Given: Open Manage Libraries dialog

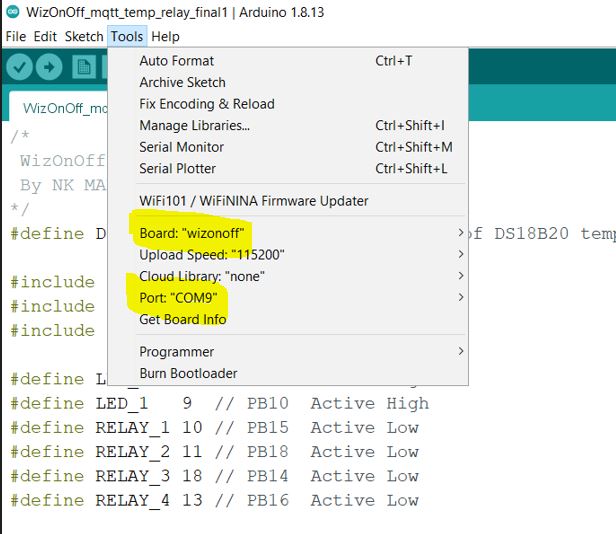Looking at the screenshot, I should click(x=194, y=125).
